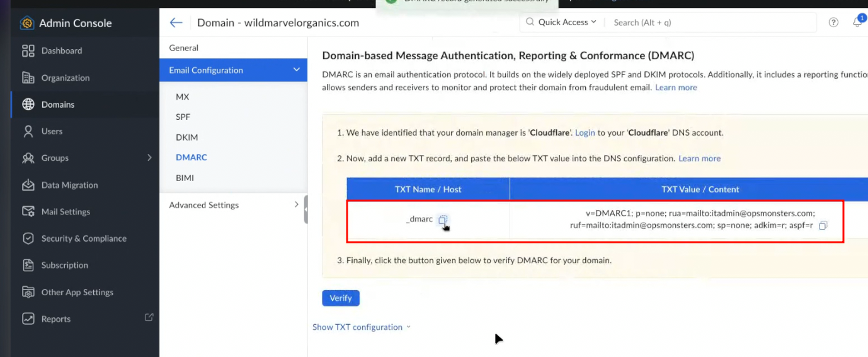Open the Quick Access dropdown
Screen dimensions: 868x357
(562, 23)
